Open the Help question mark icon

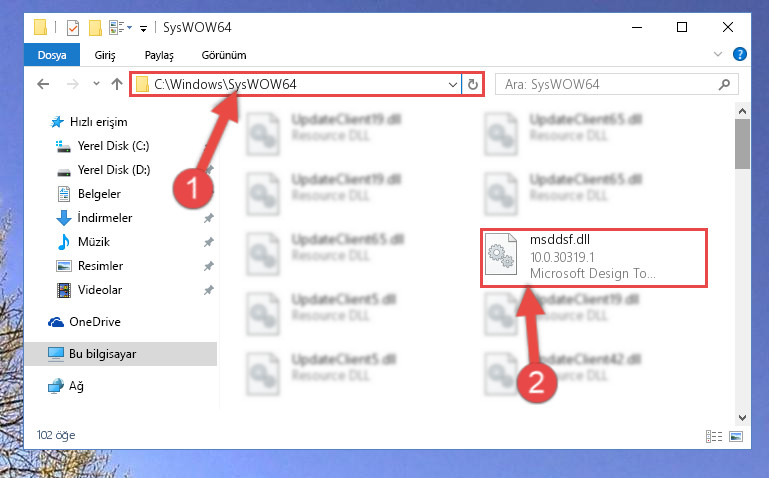tap(740, 54)
